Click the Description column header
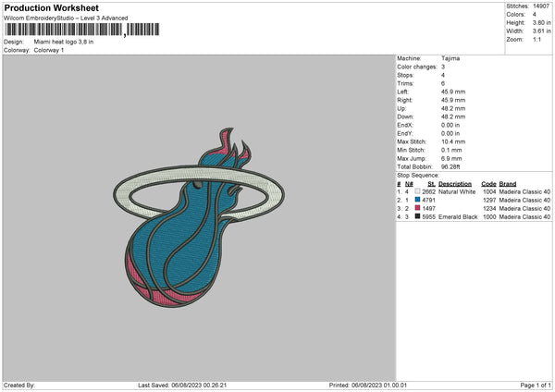555x392 pixels. pos(455,184)
